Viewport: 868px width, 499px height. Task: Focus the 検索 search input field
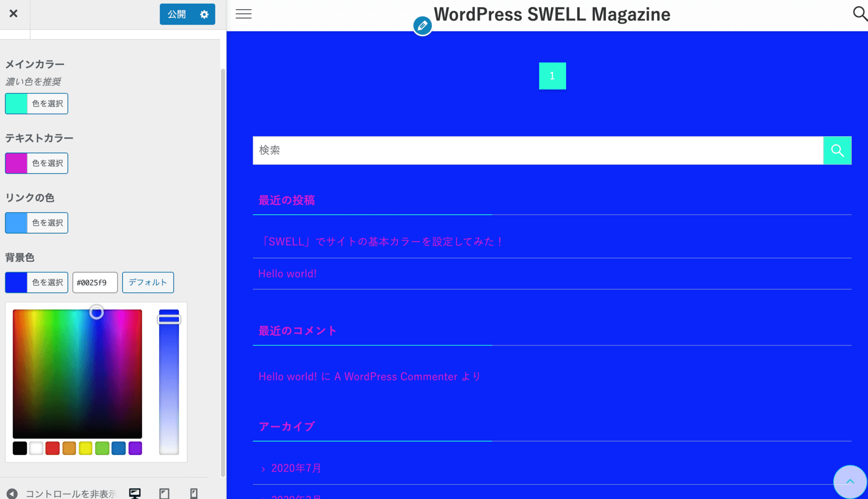coord(538,150)
